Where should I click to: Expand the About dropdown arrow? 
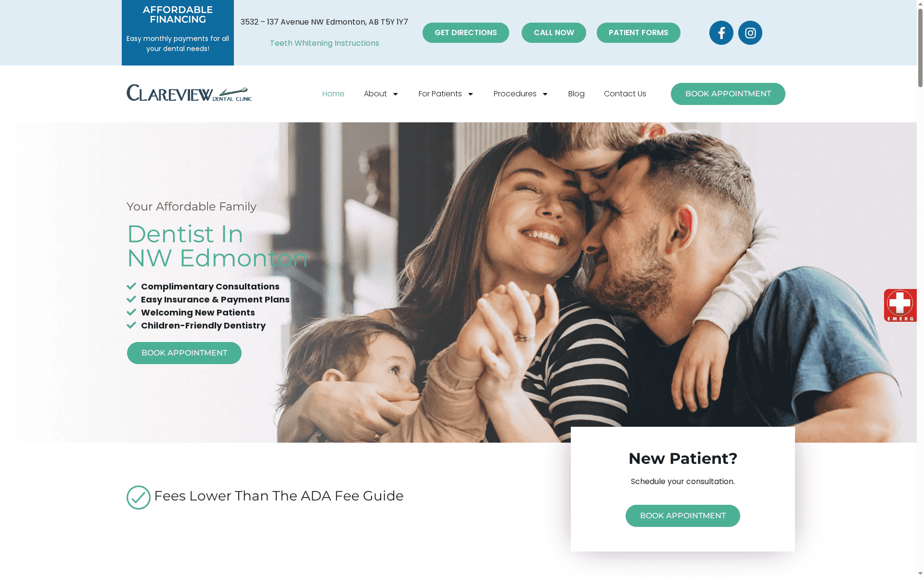coord(396,94)
